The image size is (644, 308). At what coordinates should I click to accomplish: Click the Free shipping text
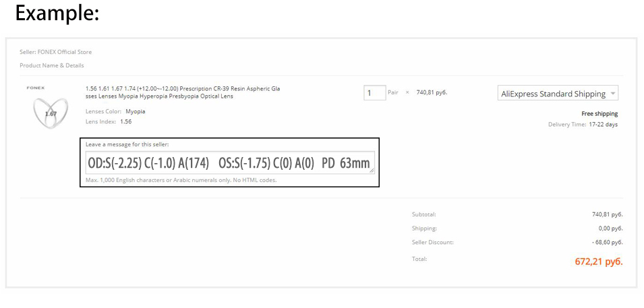tap(599, 114)
